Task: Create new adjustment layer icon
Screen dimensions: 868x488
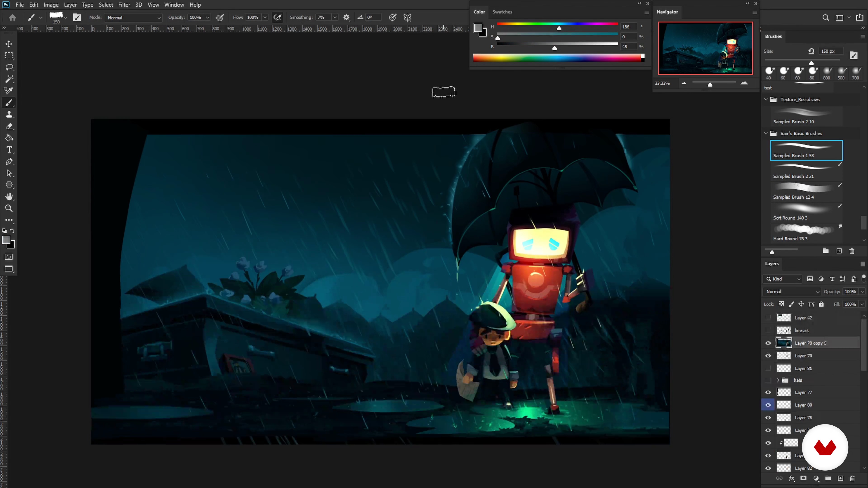Action: tap(816, 478)
